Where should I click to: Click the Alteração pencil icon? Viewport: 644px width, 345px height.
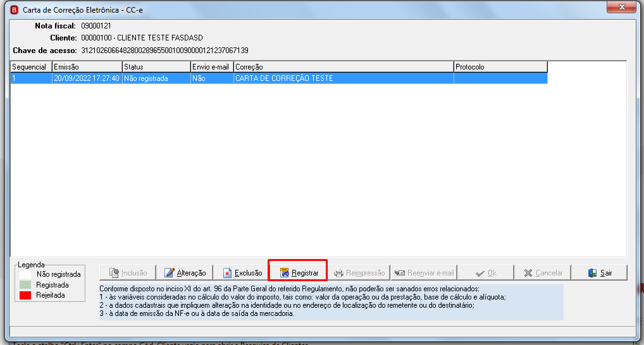(169, 273)
